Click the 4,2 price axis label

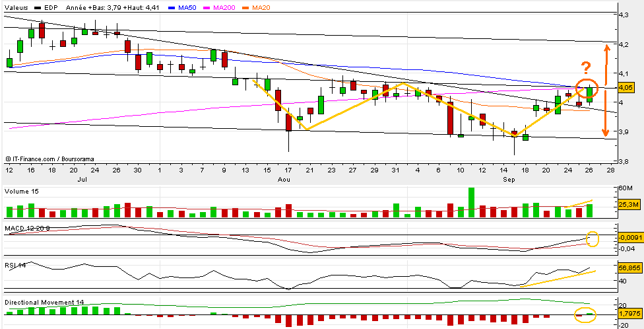point(623,44)
